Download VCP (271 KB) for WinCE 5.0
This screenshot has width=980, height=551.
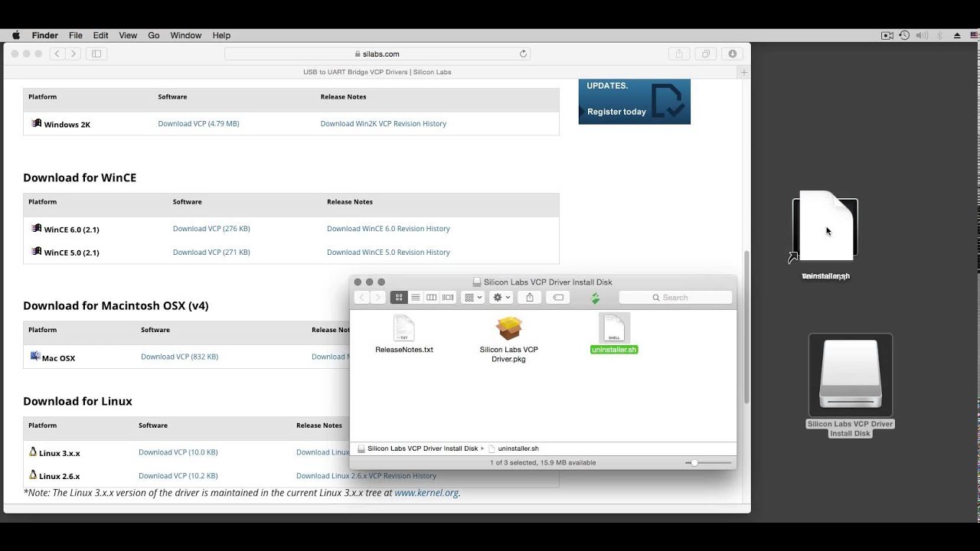[211, 252]
